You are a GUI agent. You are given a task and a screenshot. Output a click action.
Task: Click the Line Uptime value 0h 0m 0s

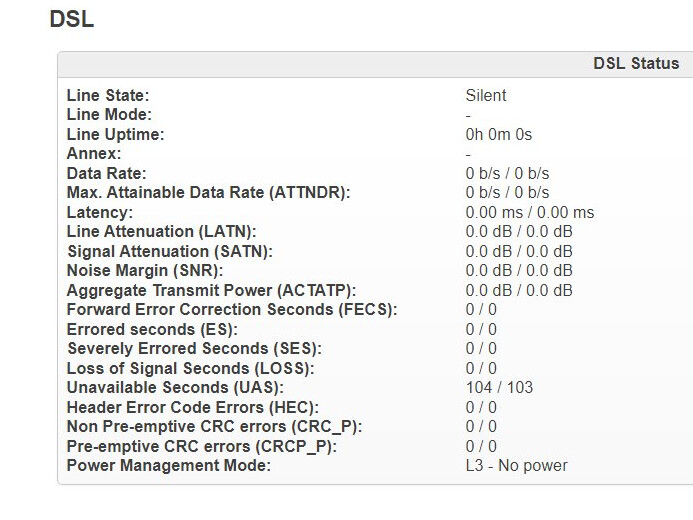pyautogui.click(x=499, y=134)
